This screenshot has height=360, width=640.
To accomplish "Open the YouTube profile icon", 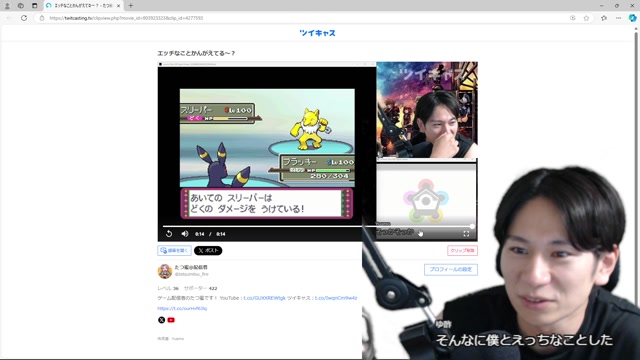I will click(171, 320).
